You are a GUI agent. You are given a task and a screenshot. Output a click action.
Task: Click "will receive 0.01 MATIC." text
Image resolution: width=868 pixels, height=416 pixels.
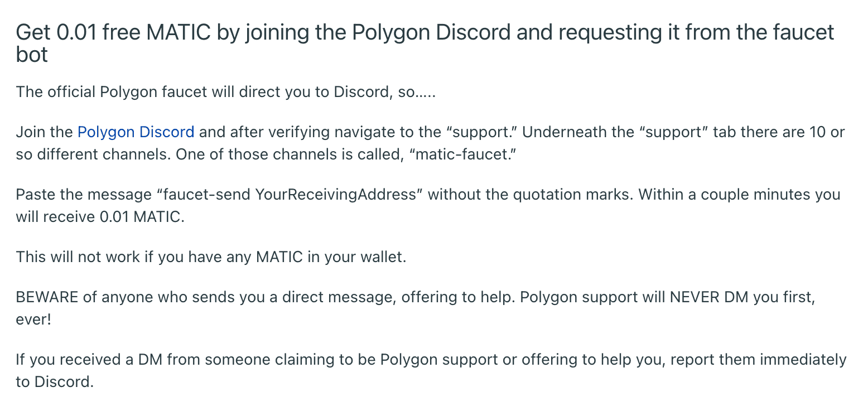click(x=100, y=217)
